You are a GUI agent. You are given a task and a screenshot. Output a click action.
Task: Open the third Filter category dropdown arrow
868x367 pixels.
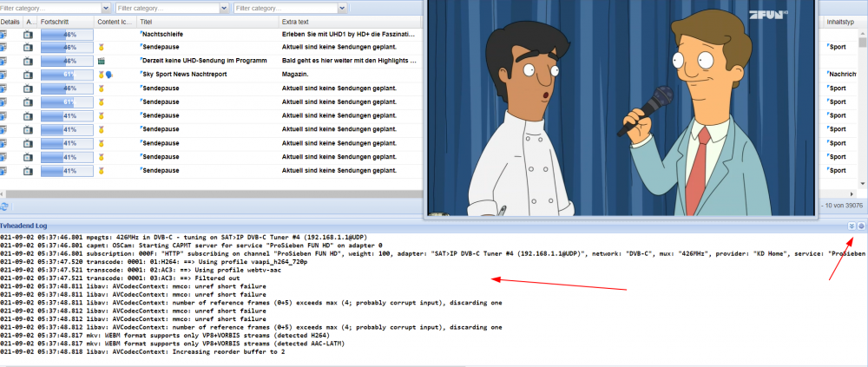pos(342,9)
